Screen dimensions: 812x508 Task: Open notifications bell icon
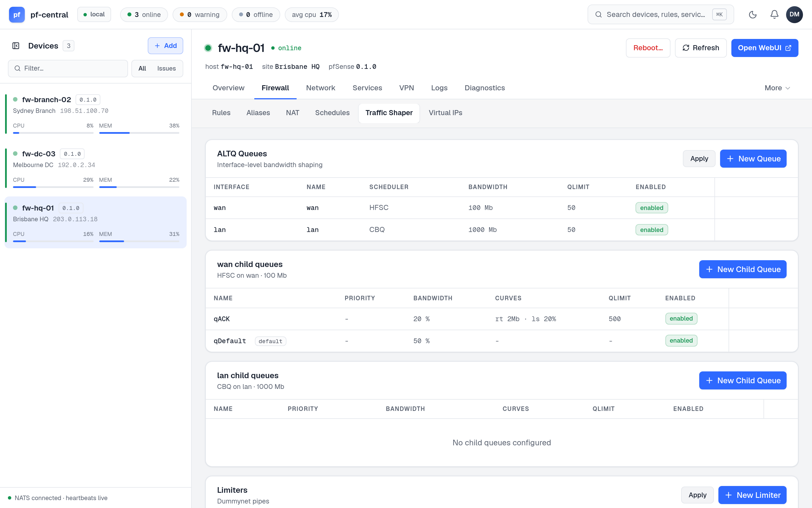pos(774,14)
